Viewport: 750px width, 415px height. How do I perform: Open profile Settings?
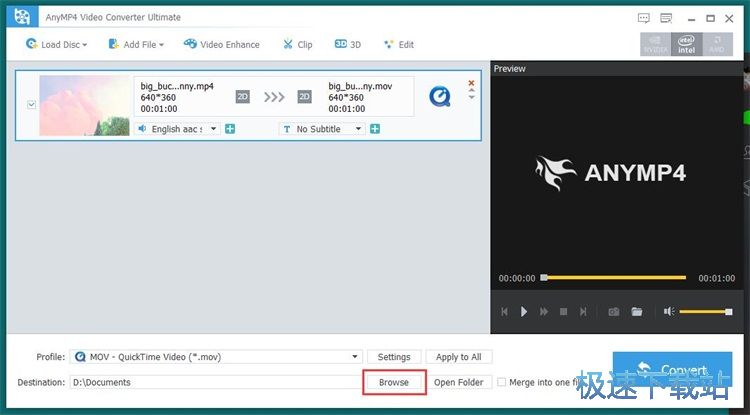click(x=394, y=357)
